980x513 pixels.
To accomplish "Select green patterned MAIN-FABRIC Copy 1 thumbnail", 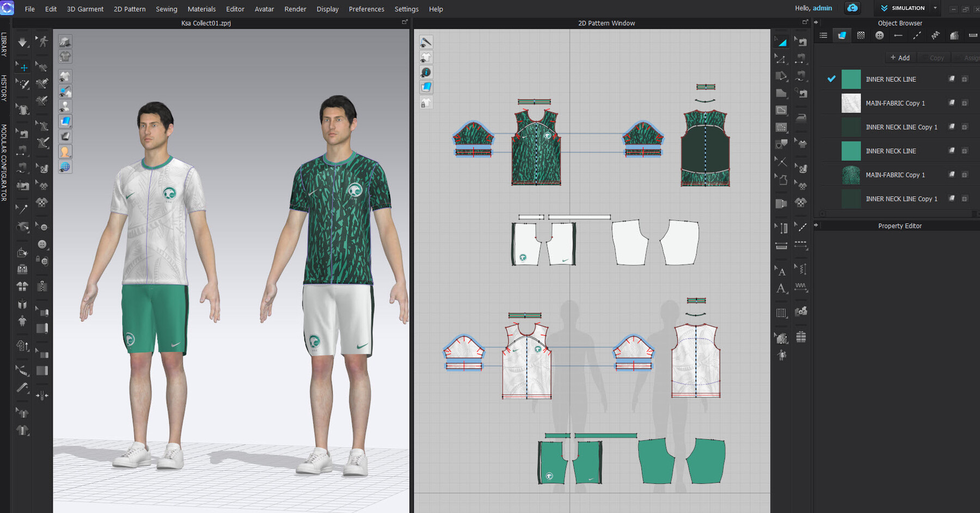I will 851,175.
